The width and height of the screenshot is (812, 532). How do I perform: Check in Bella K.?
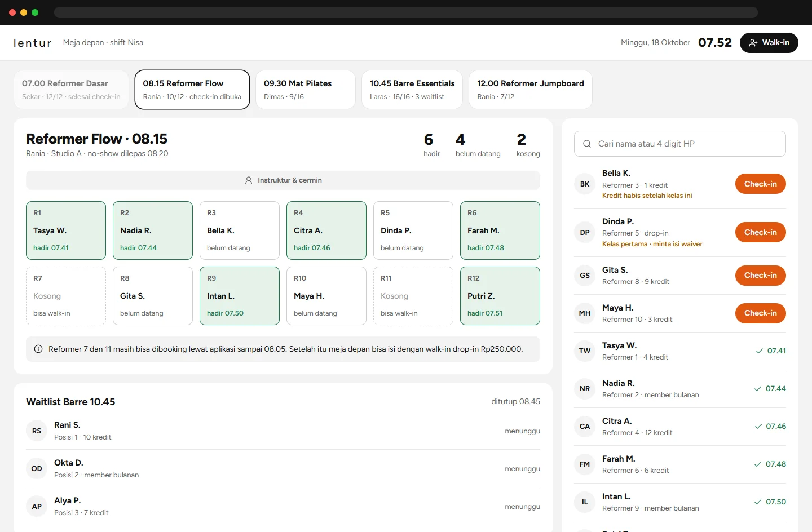[761, 184]
